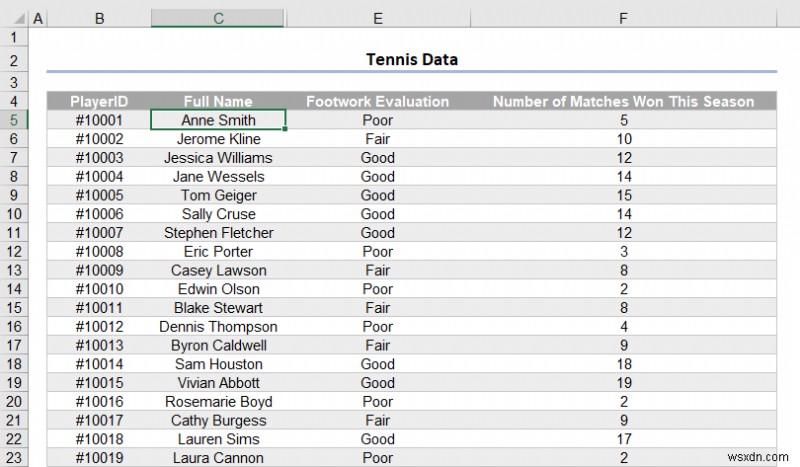Select player ID #10014 cell
The image size is (800, 467).
click(99, 364)
